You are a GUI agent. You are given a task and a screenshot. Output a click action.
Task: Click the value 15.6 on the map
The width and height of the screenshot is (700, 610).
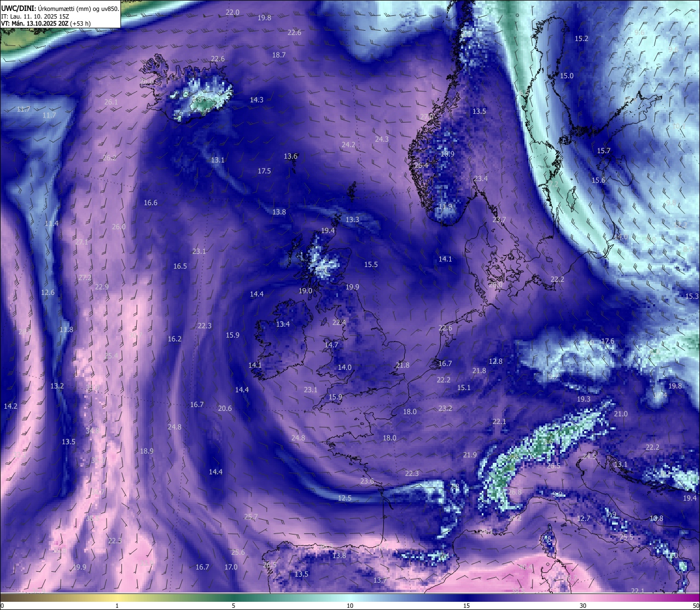(598, 180)
